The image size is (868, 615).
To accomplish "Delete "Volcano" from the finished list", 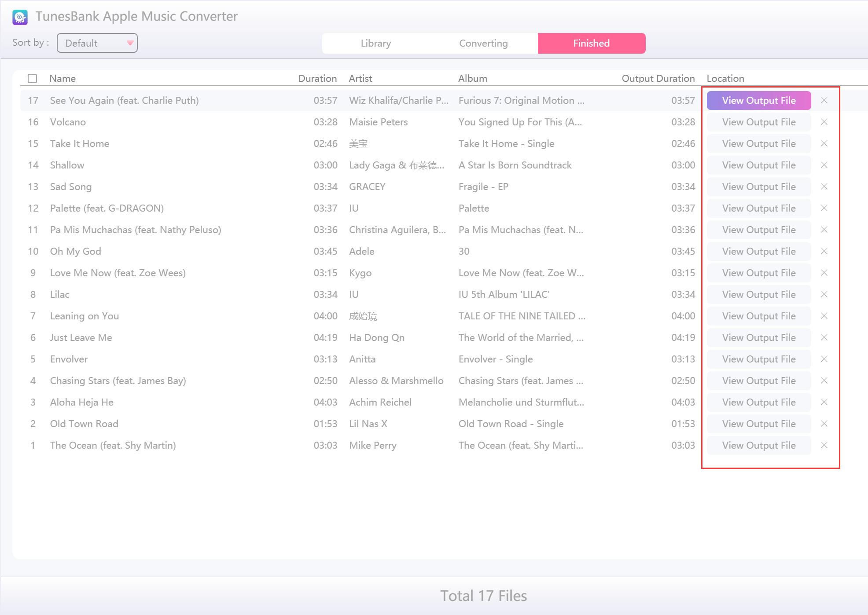I will tap(824, 122).
